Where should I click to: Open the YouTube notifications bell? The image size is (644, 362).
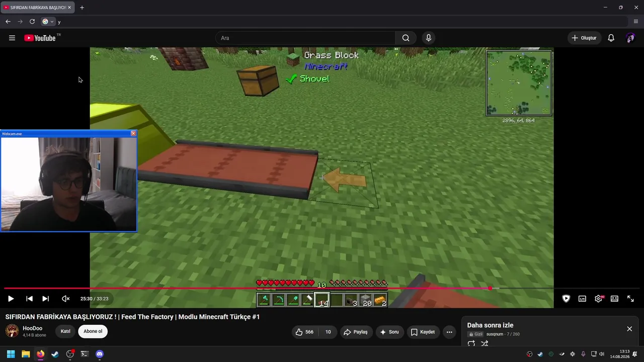(611, 38)
